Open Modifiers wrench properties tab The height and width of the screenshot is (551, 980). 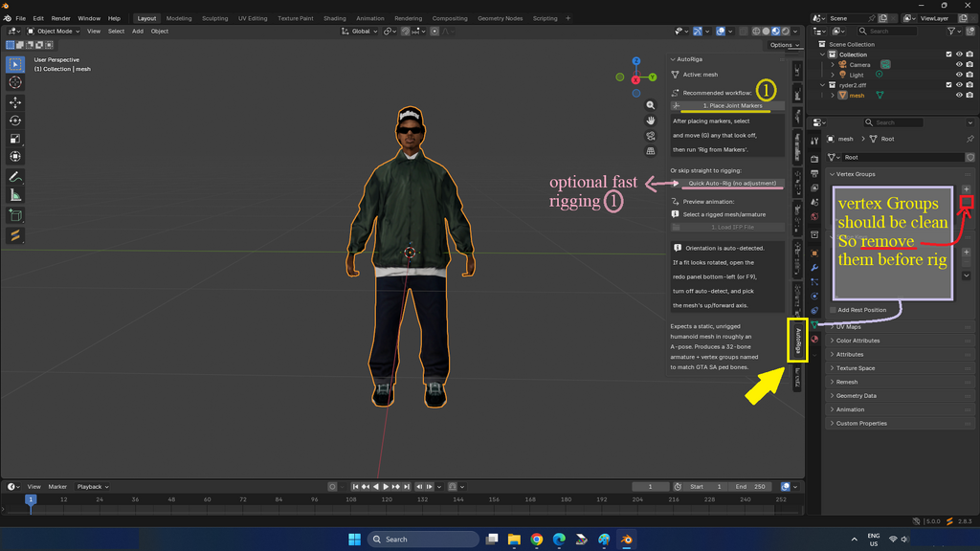tap(814, 268)
